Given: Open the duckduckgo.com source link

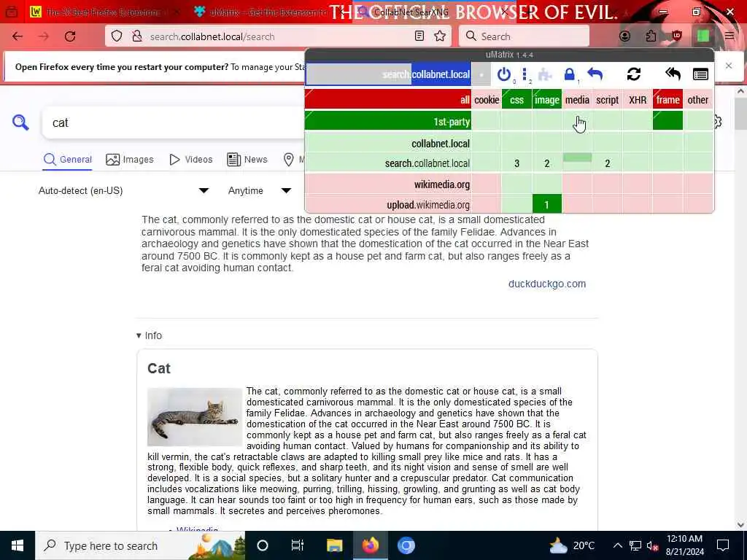Looking at the screenshot, I should click(x=547, y=284).
